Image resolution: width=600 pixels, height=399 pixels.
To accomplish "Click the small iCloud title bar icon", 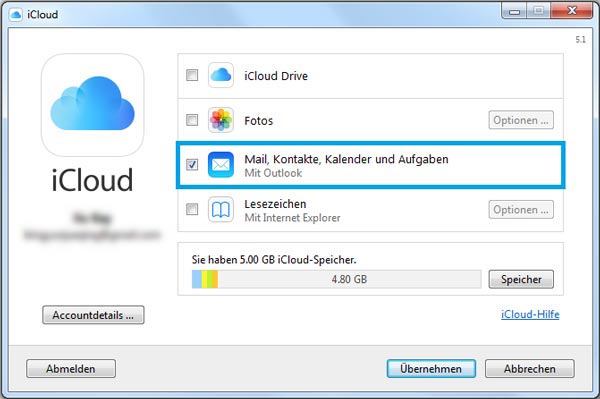I will click(16, 15).
